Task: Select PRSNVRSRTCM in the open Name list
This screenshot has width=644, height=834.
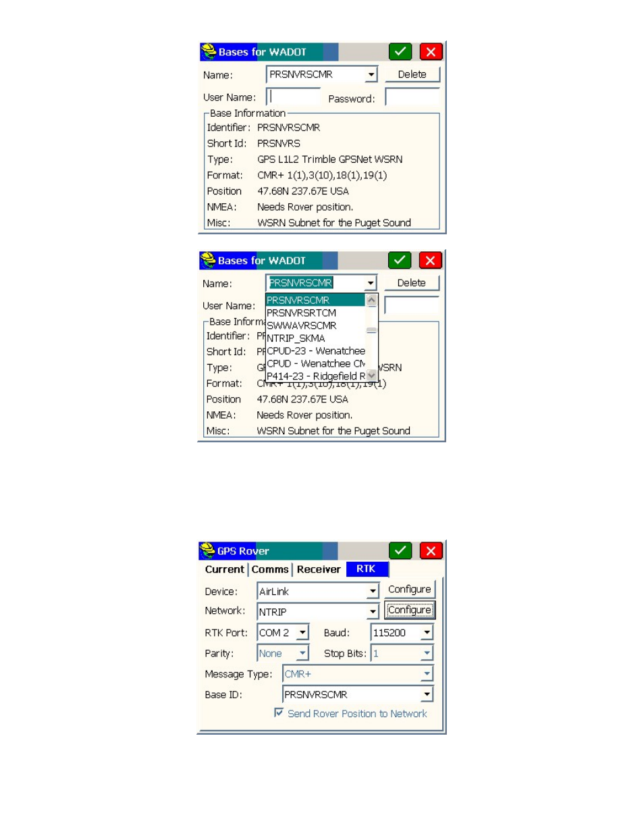Action: click(x=315, y=313)
